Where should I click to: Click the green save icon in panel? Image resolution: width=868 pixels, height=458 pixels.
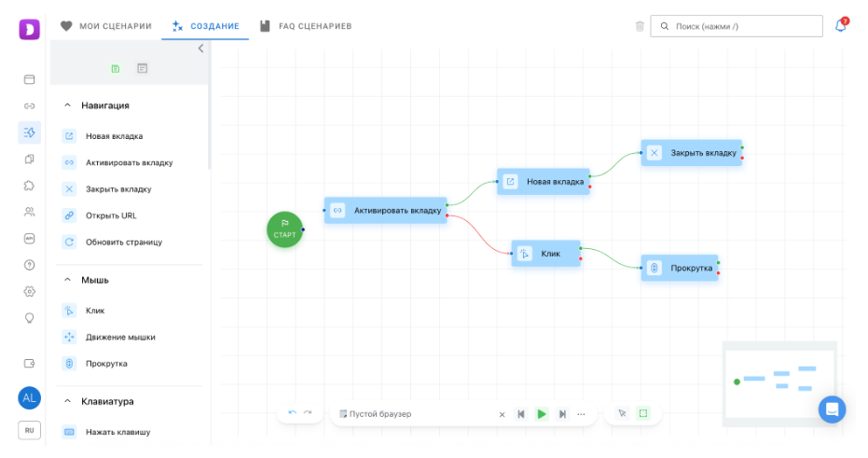[116, 69]
